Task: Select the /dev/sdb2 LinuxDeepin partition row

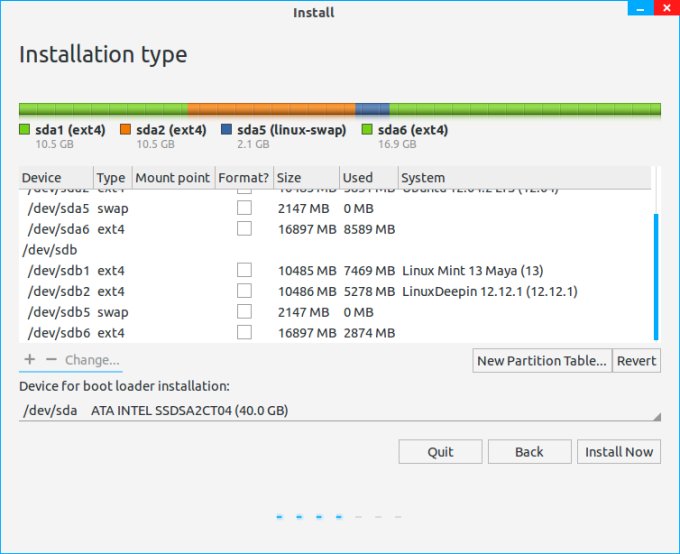Action: coord(300,291)
